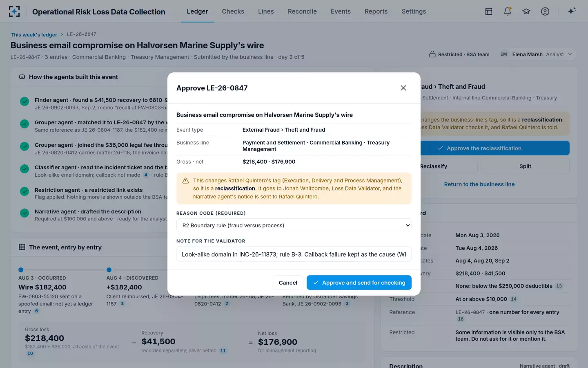Click the Reclassify button
This screenshot has width=588, height=368.
click(x=433, y=166)
